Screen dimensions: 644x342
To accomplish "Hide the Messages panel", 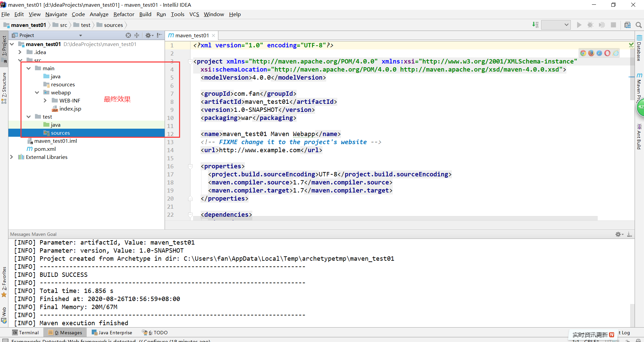I will (x=630, y=234).
